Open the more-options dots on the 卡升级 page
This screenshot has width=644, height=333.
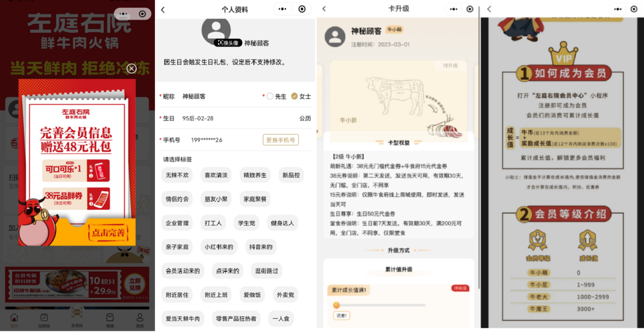(454, 9)
